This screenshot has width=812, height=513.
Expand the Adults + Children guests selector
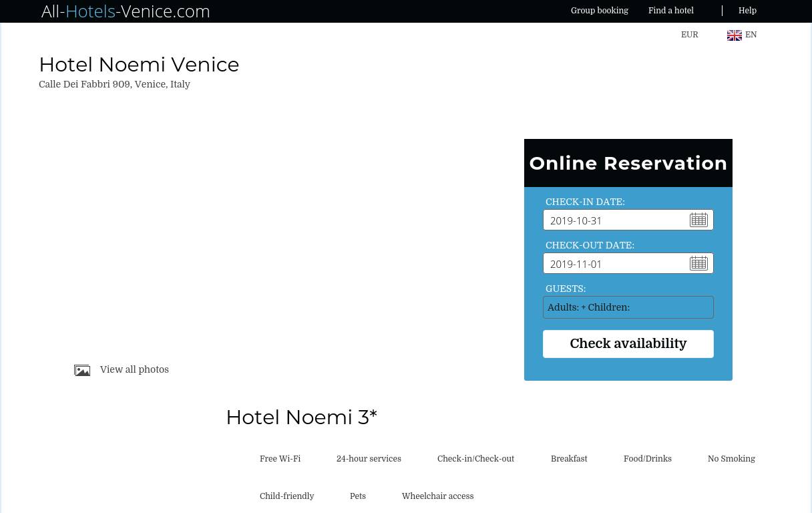(x=628, y=307)
